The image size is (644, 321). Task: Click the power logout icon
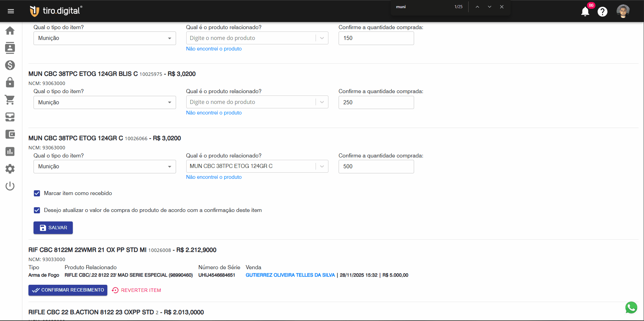pyautogui.click(x=10, y=186)
